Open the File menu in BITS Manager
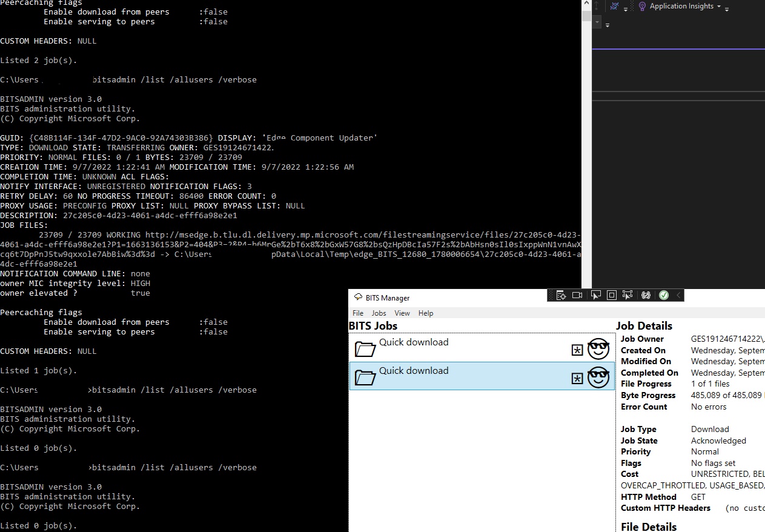 point(357,313)
